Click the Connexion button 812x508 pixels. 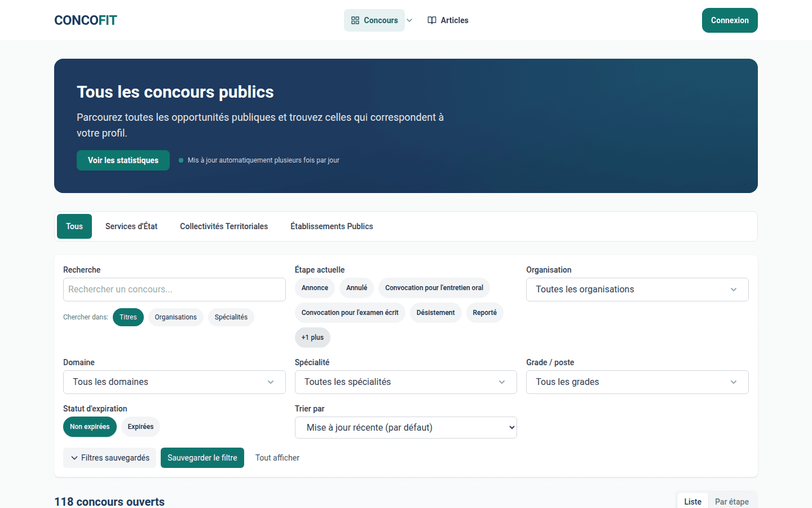(730, 20)
